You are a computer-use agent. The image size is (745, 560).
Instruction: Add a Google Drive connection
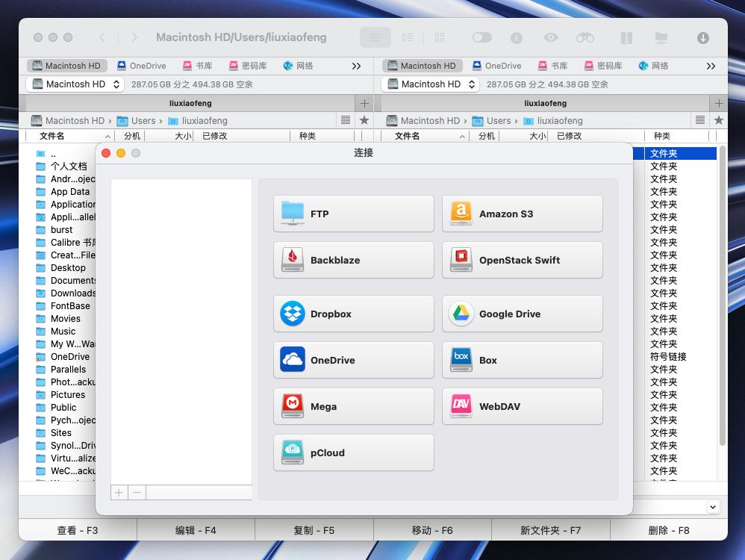(x=522, y=314)
